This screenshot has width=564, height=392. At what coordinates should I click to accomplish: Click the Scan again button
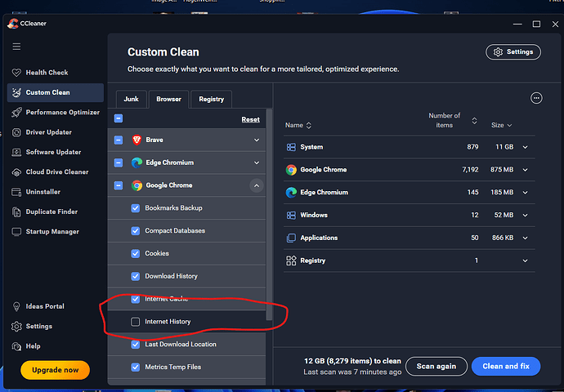[436, 366]
